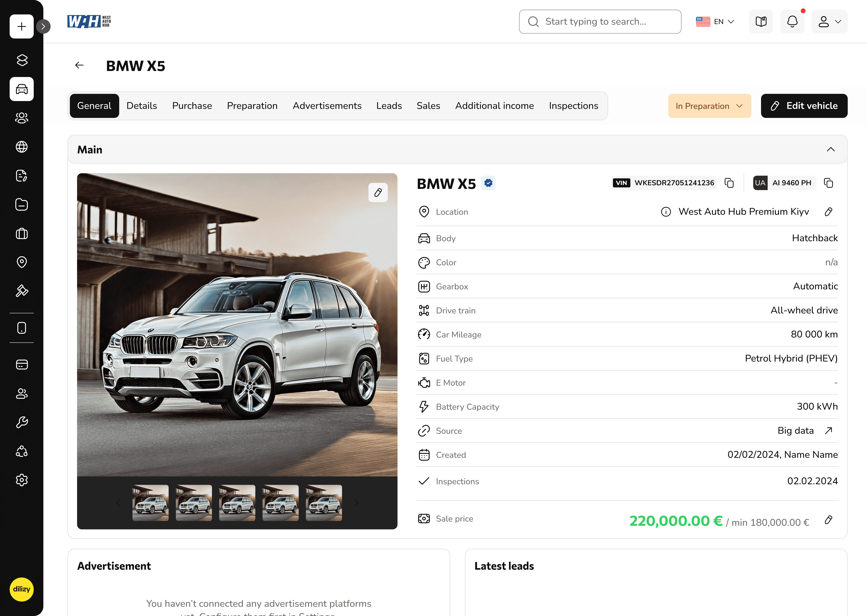Click the search field to start typing

[600, 22]
